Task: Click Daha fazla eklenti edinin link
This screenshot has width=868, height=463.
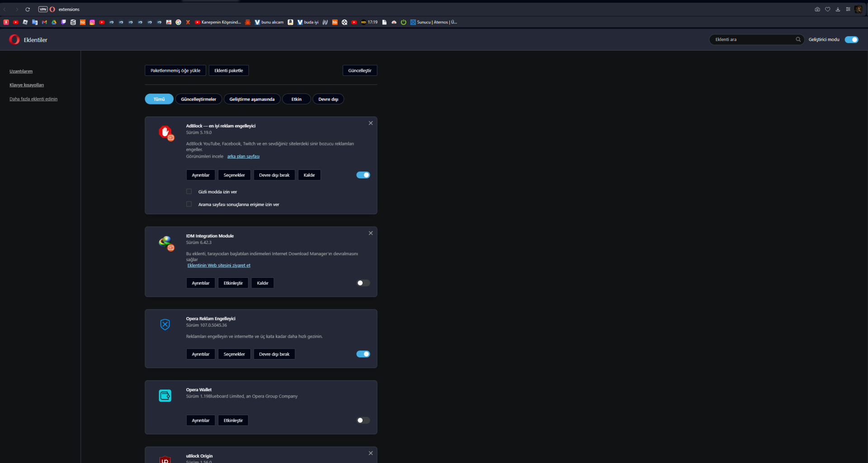Action: (x=33, y=99)
